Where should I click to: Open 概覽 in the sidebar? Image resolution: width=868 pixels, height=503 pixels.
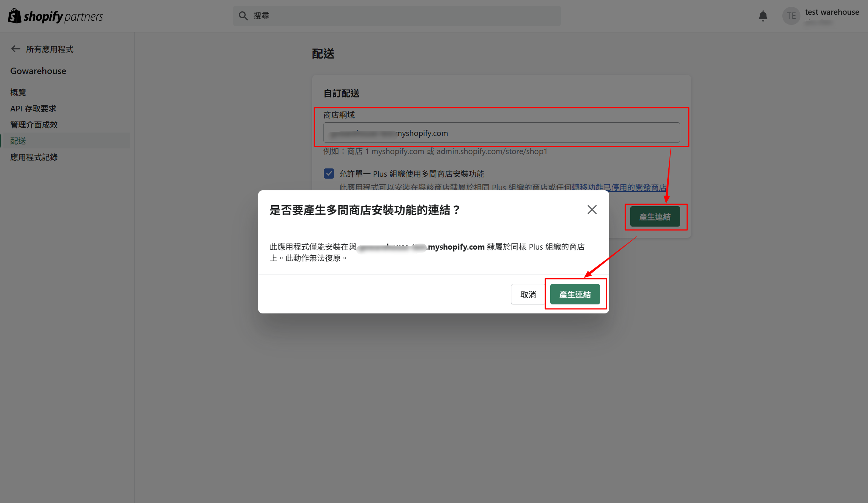[x=18, y=92]
